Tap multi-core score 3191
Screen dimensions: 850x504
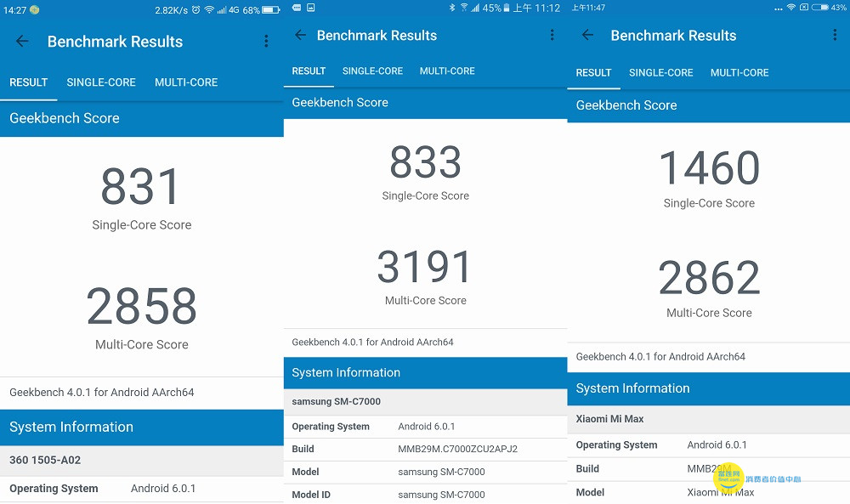pyautogui.click(x=424, y=267)
